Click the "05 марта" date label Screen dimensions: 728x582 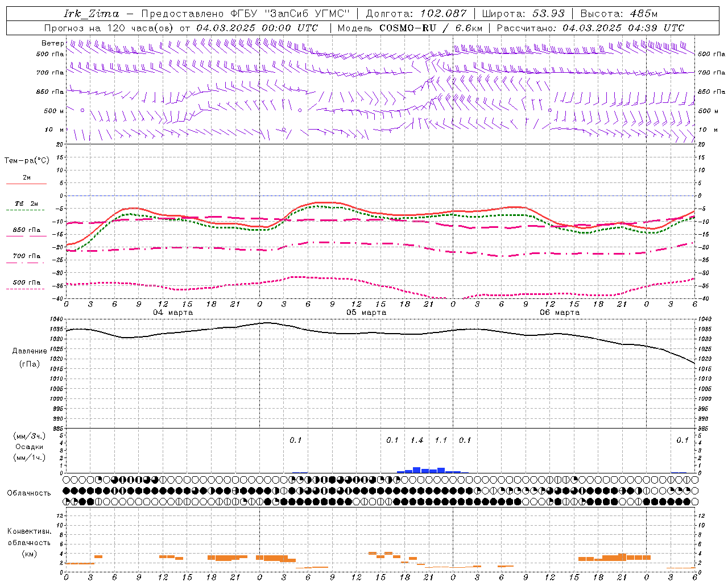[366, 313]
